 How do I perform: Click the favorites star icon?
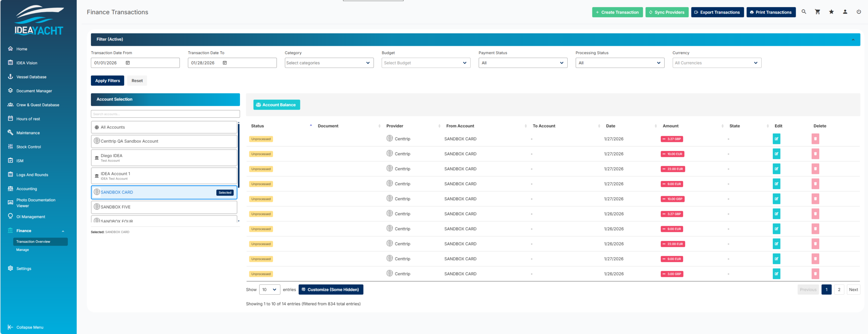coord(831,12)
